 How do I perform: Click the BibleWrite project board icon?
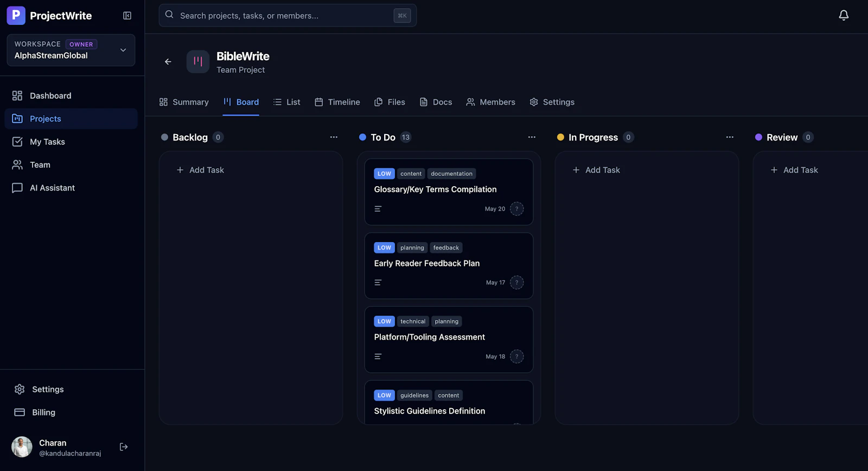(x=198, y=62)
